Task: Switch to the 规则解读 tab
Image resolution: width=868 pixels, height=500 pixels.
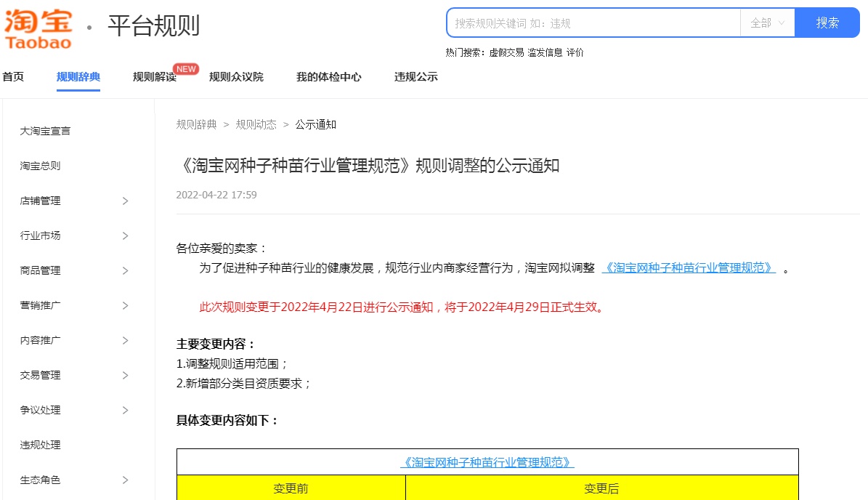Action: (155, 77)
